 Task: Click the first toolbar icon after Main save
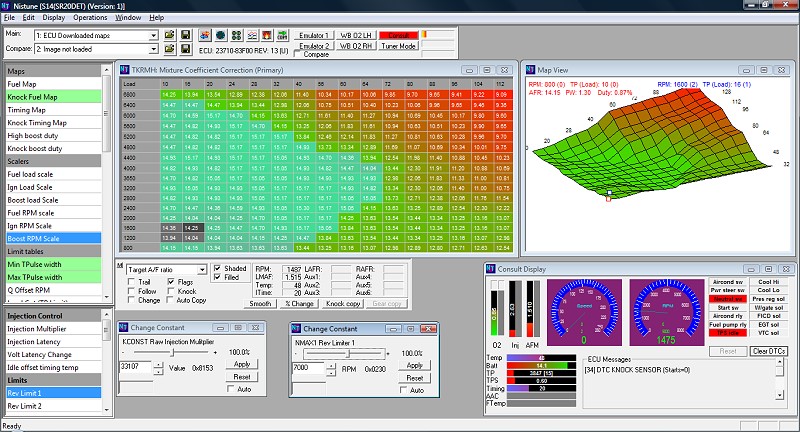click(205, 35)
